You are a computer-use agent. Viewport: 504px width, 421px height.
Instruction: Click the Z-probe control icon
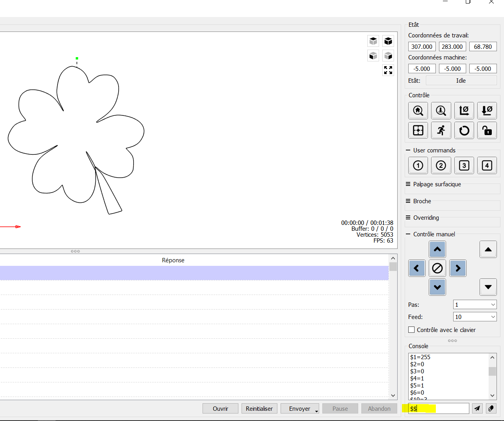click(x=441, y=111)
